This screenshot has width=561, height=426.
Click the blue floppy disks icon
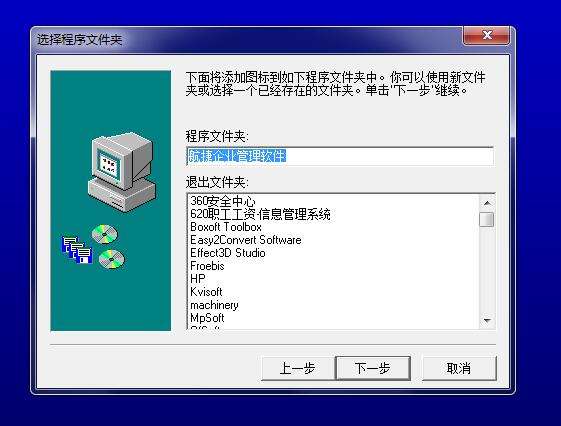(x=77, y=249)
